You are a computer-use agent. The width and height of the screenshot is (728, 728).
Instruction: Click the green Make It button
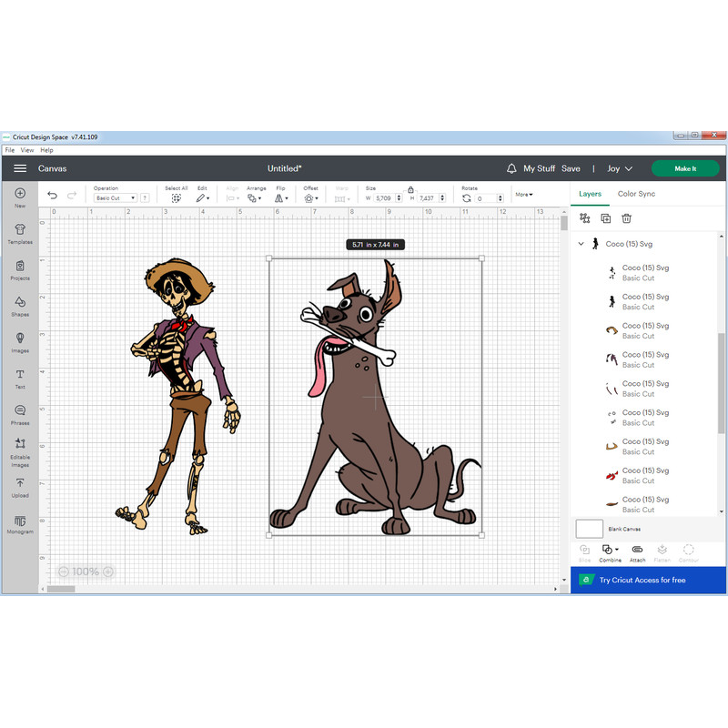tap(684, 168)
